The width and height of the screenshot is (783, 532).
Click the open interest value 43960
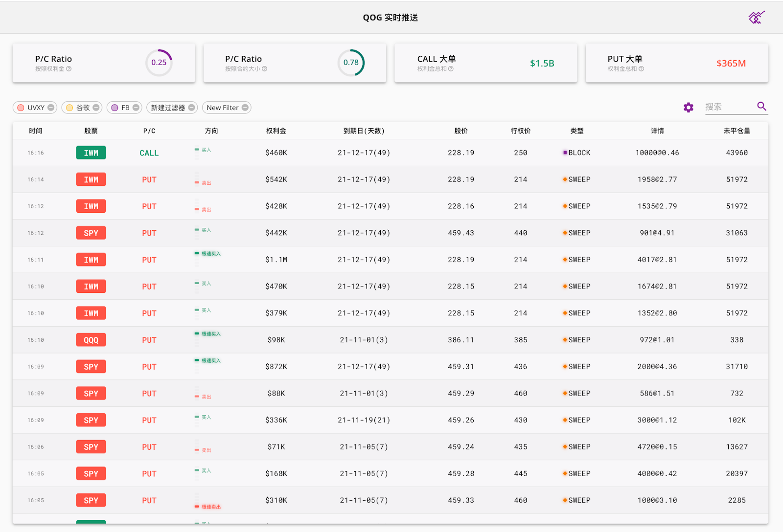[737, 153]
